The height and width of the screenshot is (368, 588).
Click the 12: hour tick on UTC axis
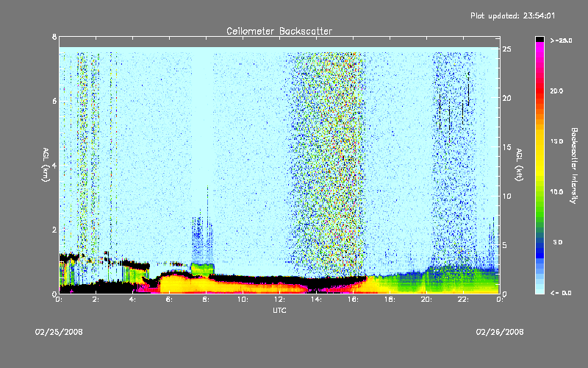coord(279,300)
